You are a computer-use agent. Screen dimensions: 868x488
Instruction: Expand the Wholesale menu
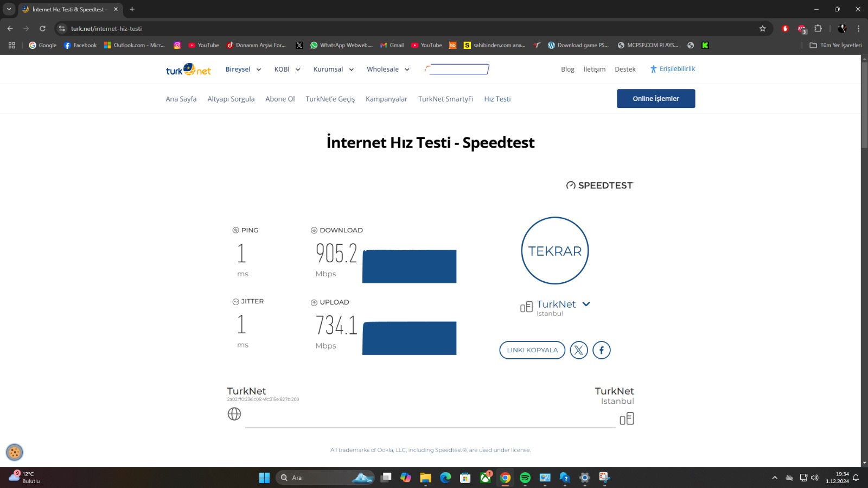point(388,69)
